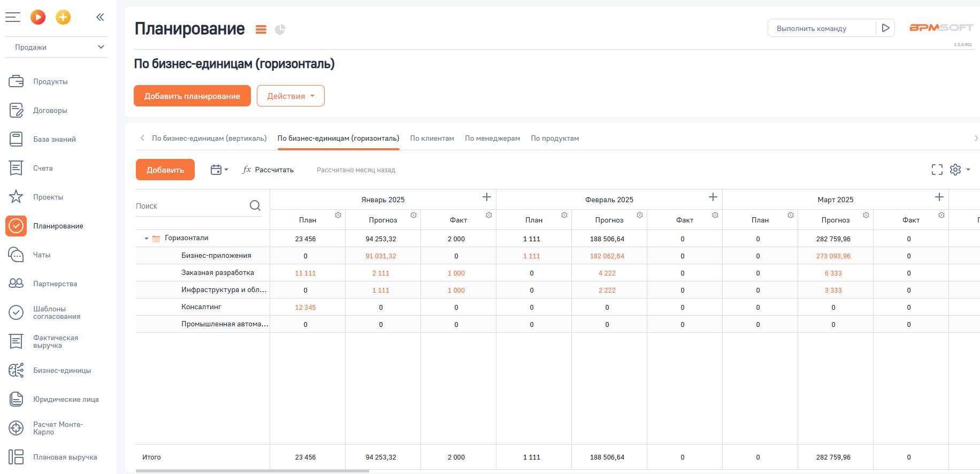Click the horizontal table scrollbar
Screen dimensions: 980x474
[x=252, y=471]
